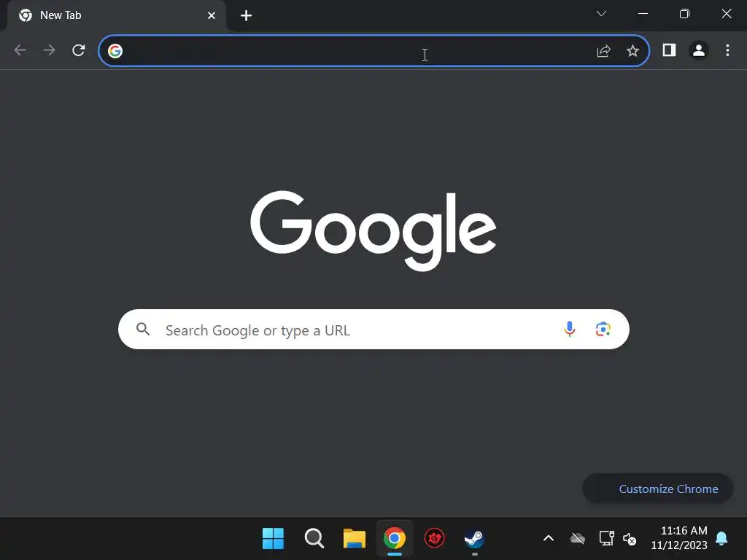Add a new tab with plus button
747x560 pixels.
point(246,16)
